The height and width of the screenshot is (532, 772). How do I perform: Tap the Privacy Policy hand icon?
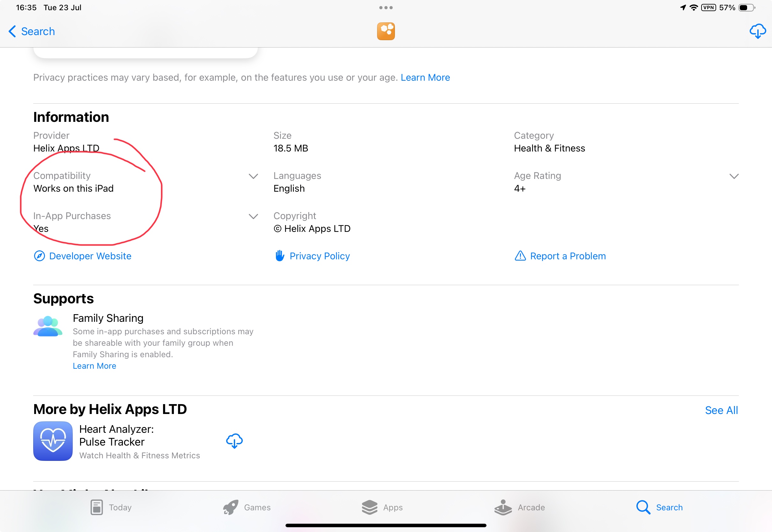(280, 256)
